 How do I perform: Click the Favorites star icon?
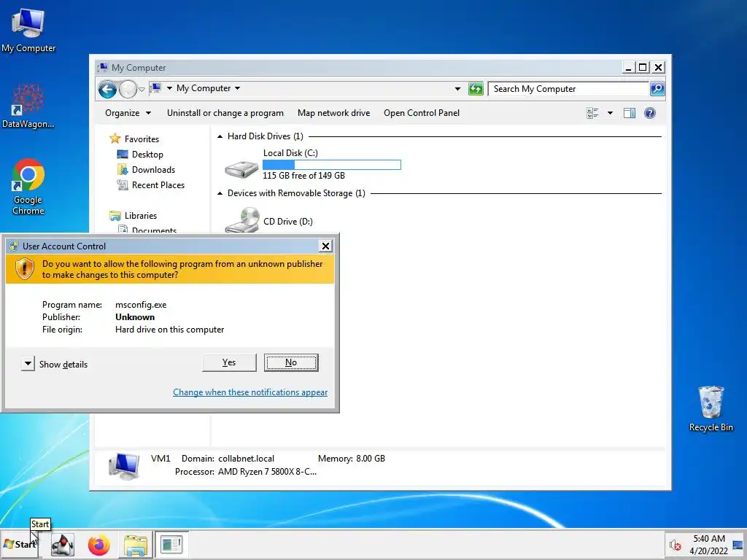pyautogui.click(x=115, y=139)
